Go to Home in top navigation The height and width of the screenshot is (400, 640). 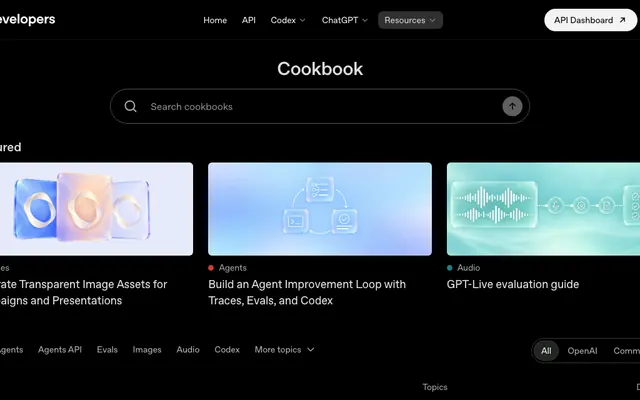click(215, 20)
